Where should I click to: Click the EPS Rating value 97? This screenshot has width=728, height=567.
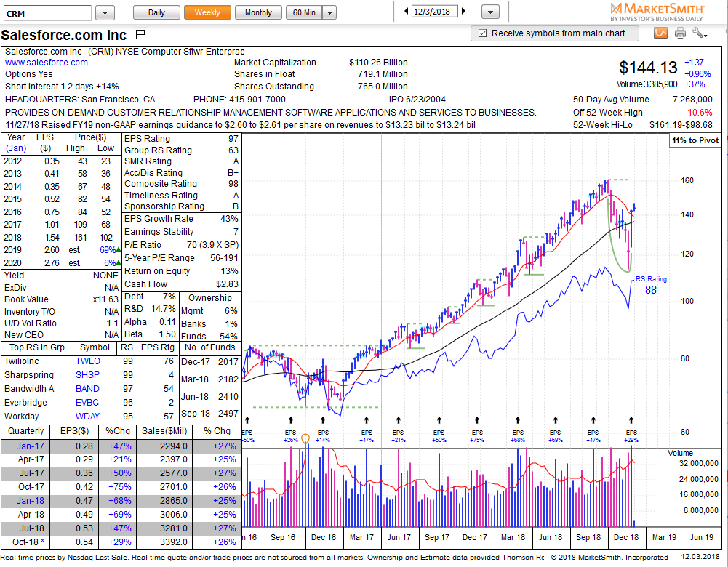233,139
